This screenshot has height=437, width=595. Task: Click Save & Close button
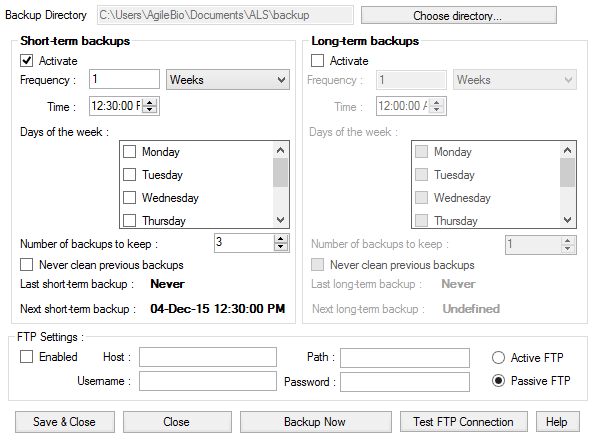65,422
